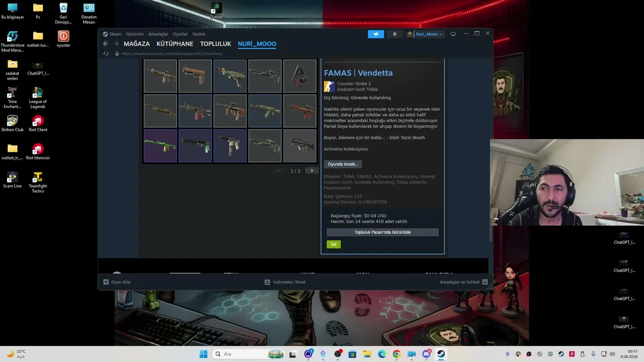The width and height of the screenshot is (644, 362).
Task: Select the Riot Client desktop shortcut
Action: tap(38, 124)
